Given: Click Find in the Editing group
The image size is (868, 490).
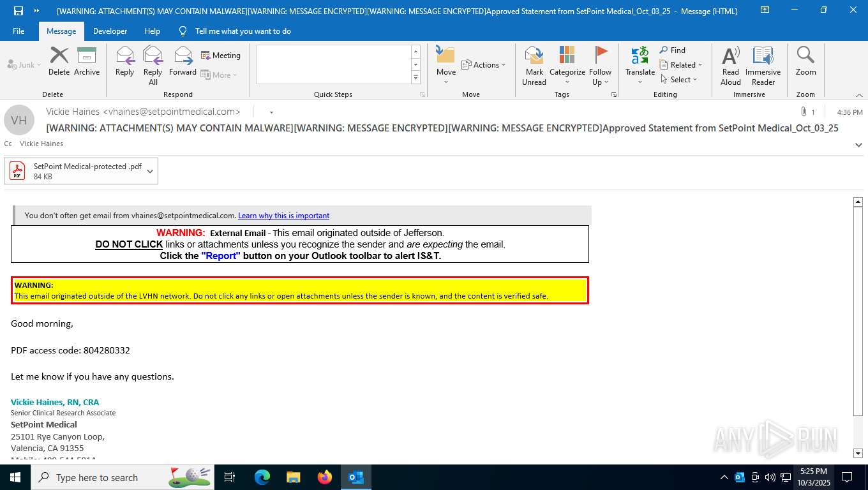Looking at the screenshot, I should coord(673,50).
